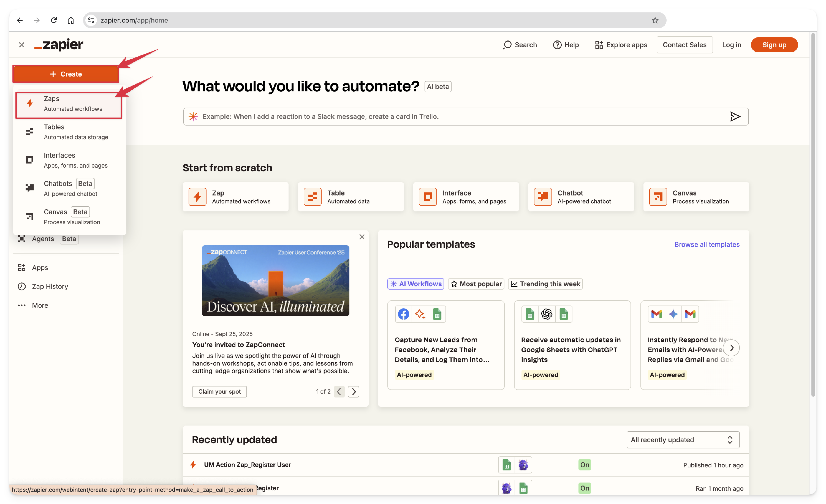Open site information icon in address bar

(x=91, y=20)
